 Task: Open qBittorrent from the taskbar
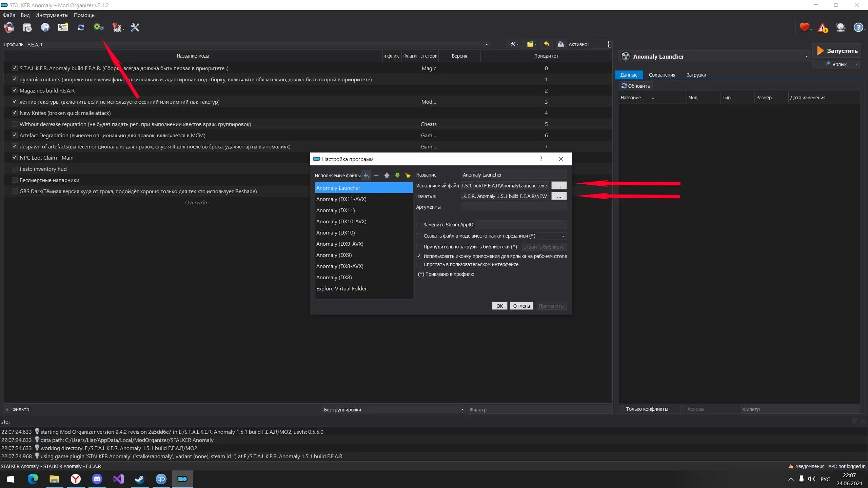(161, 479)
